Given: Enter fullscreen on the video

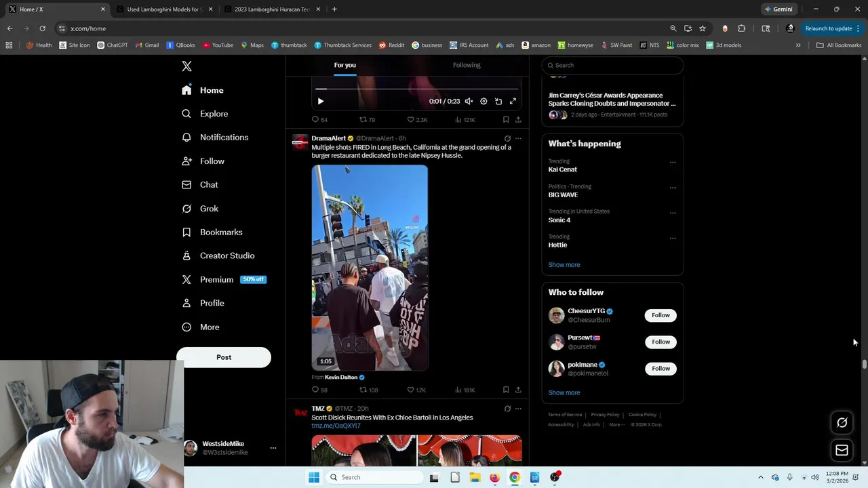Looking at the screenshot, I should [x=513, y=102].
